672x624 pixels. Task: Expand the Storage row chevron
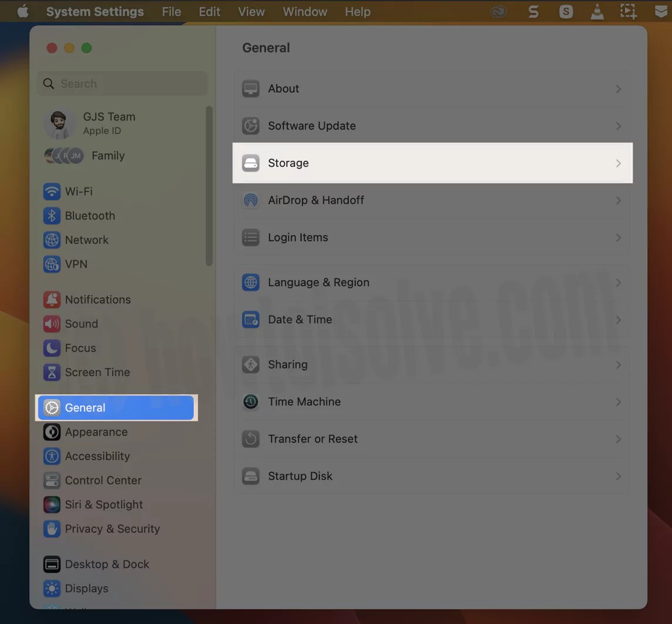[x=619, y=163]
